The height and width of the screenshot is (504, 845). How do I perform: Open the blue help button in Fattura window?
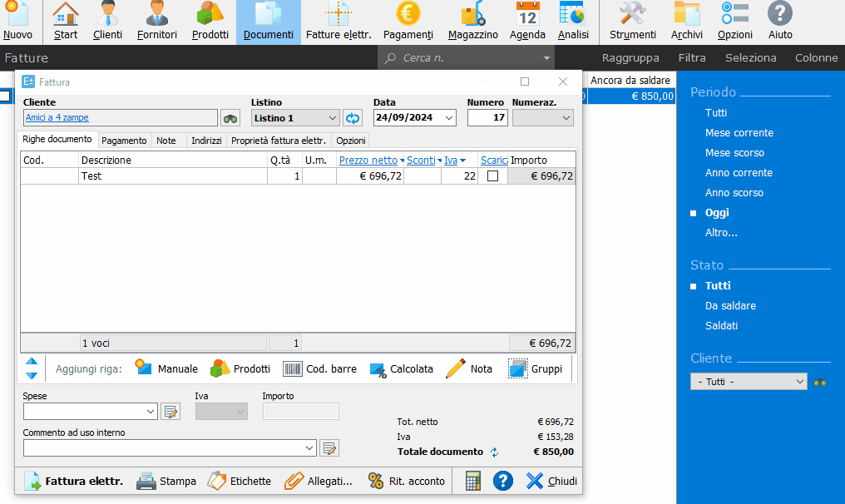(x=503, y=481)
